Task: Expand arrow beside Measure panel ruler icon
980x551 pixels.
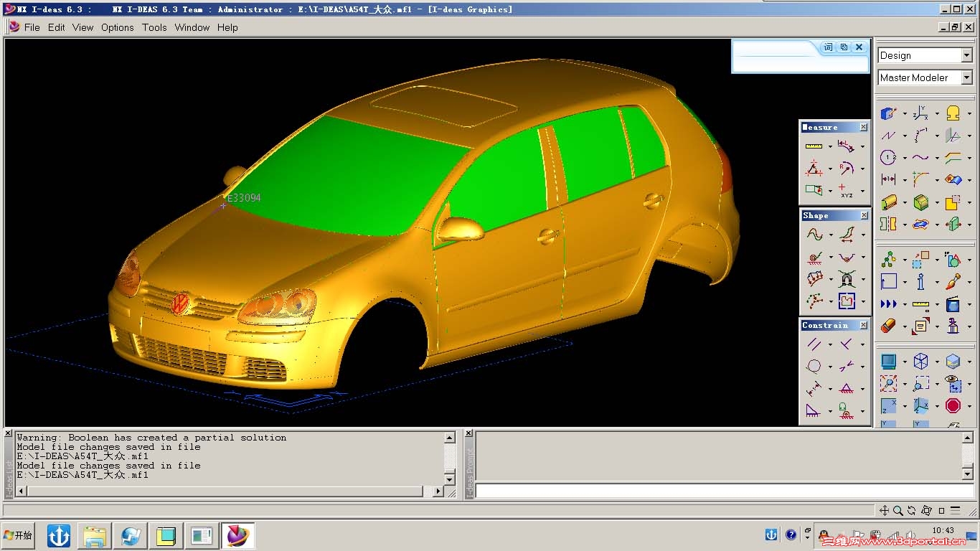Action: click(829, 146)
